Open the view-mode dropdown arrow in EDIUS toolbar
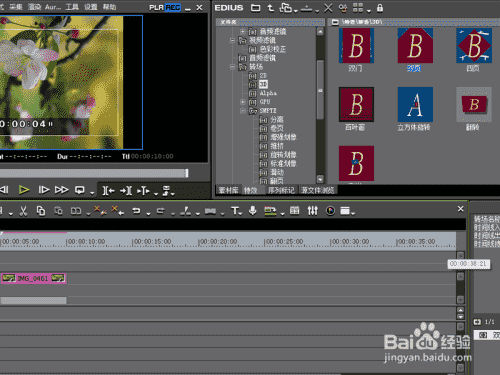Screen dimensions: 500x375 (369, 11)
